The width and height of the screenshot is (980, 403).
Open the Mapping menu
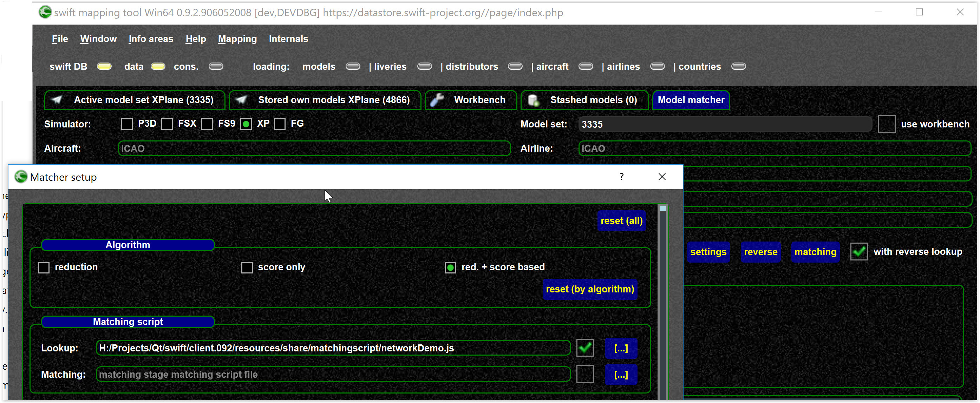[x=237, y=39]
